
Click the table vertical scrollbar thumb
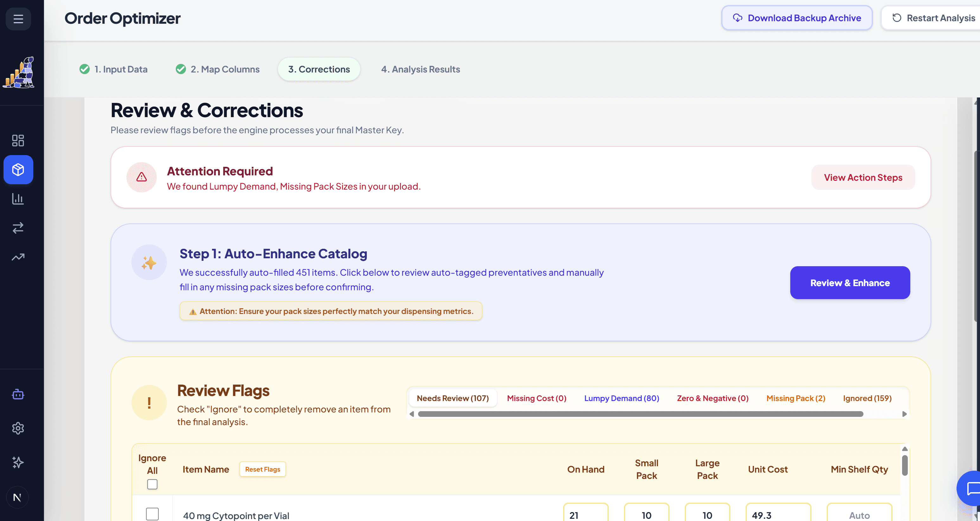pos(905,466)
